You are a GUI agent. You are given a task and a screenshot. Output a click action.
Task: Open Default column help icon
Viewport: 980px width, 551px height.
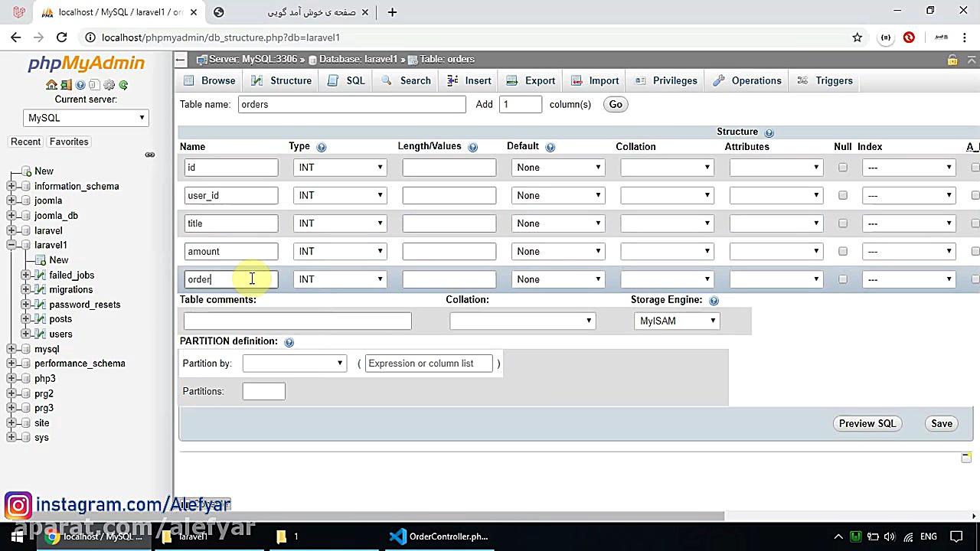pos(550,147)
